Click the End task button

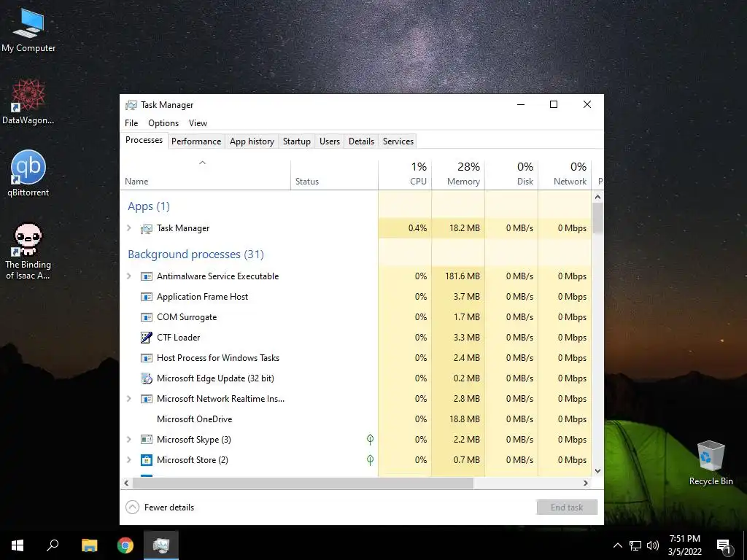point(567,507)
